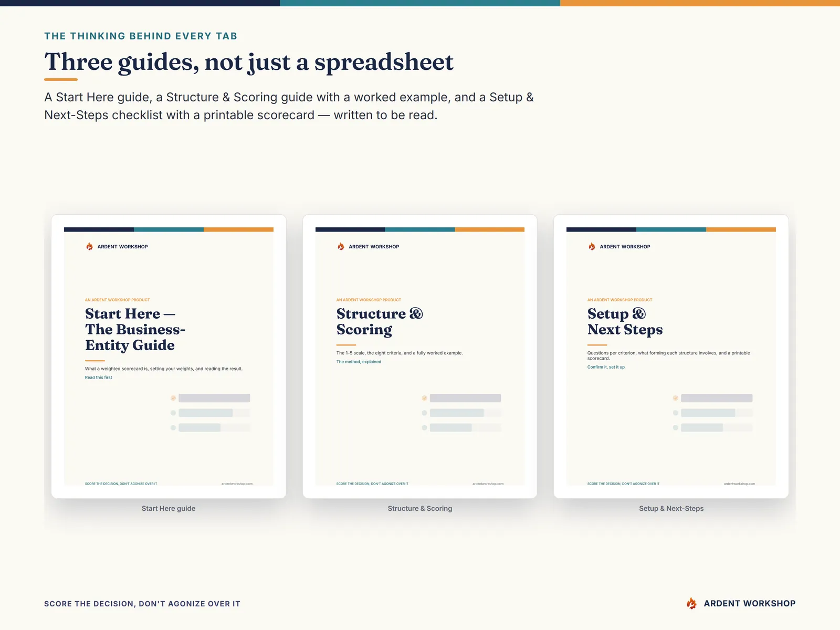Viewport: 840px width, 630px height.
Task: Click the flame logo in the slide footer
Action: click(x=691, y=603)
